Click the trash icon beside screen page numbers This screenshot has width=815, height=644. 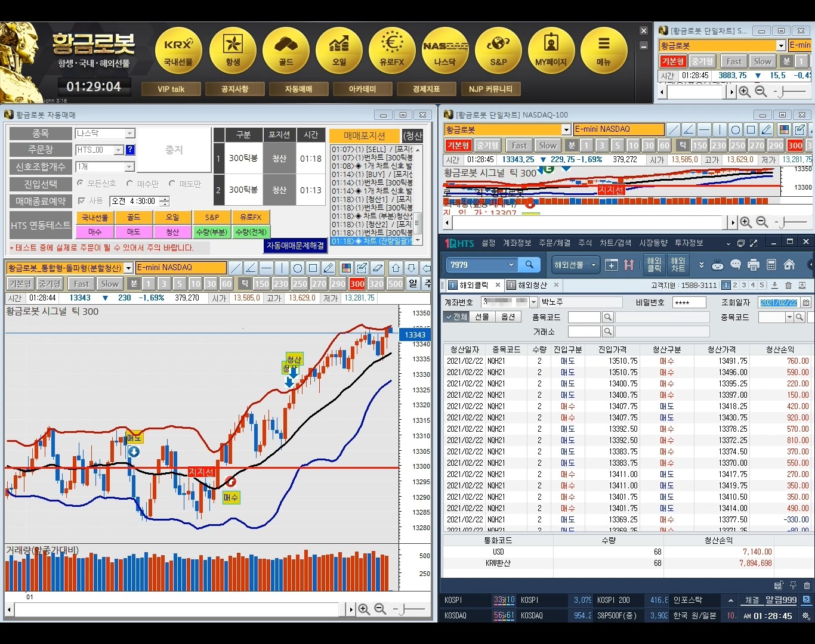click(x=788, y=286)
